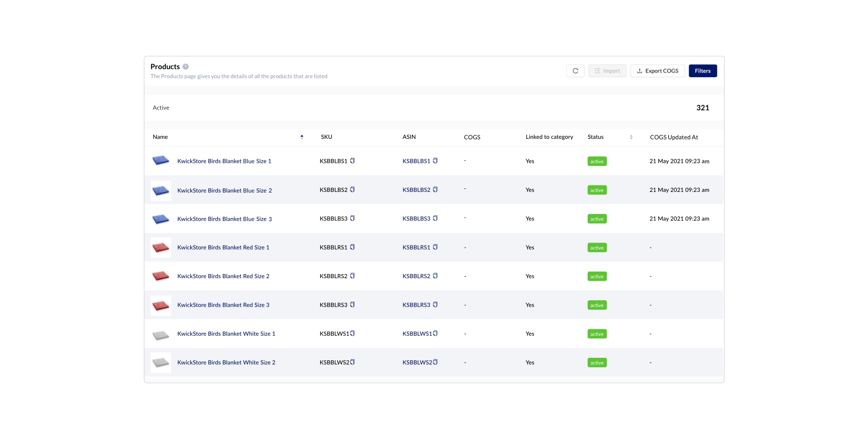Screen dimensions: 868x439
Task: Click the Blue Size 2 blanket thumbnail
Action: pyautogui.click(x=161, y=190)
